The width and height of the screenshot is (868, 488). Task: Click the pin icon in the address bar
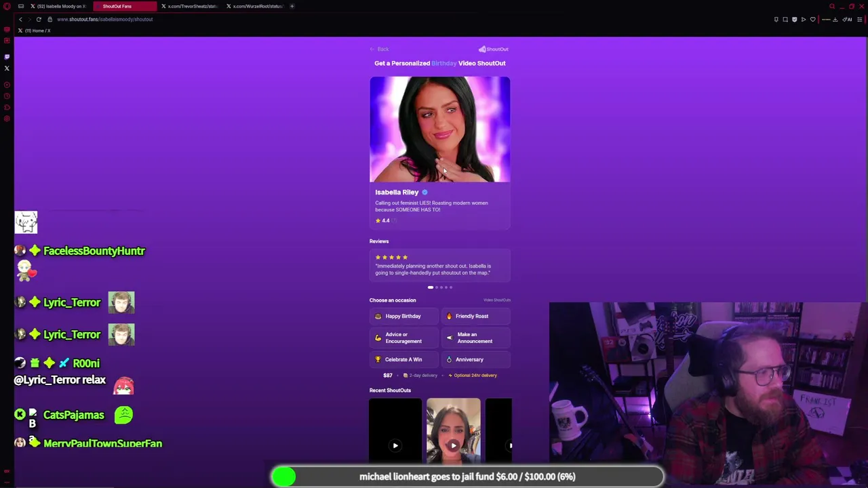776,19
